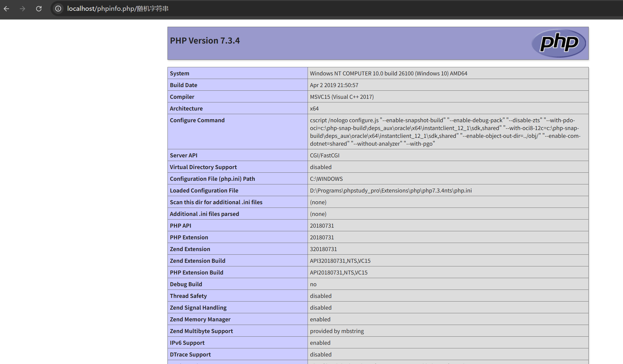Click the cscript /nologo configure.js value

coord(445,132)
